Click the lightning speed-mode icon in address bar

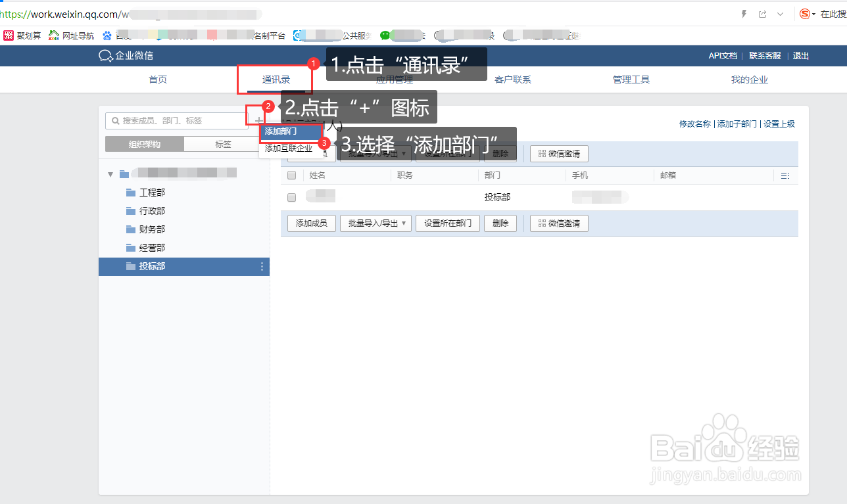pyautogui.click(x=744, y=14)
